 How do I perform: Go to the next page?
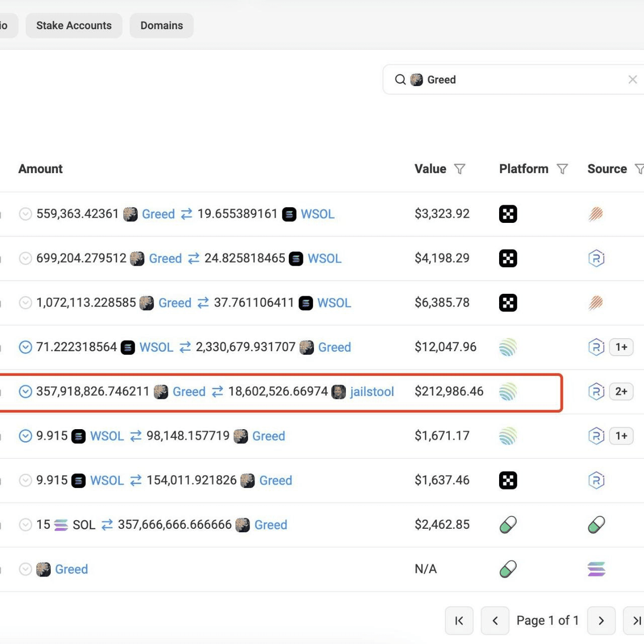click(601, 620)
